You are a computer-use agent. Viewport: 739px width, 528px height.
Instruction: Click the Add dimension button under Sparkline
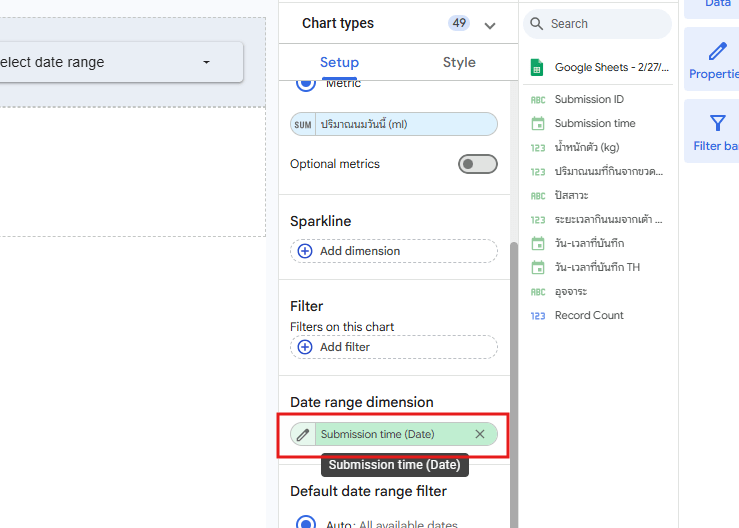click(393, 251)
